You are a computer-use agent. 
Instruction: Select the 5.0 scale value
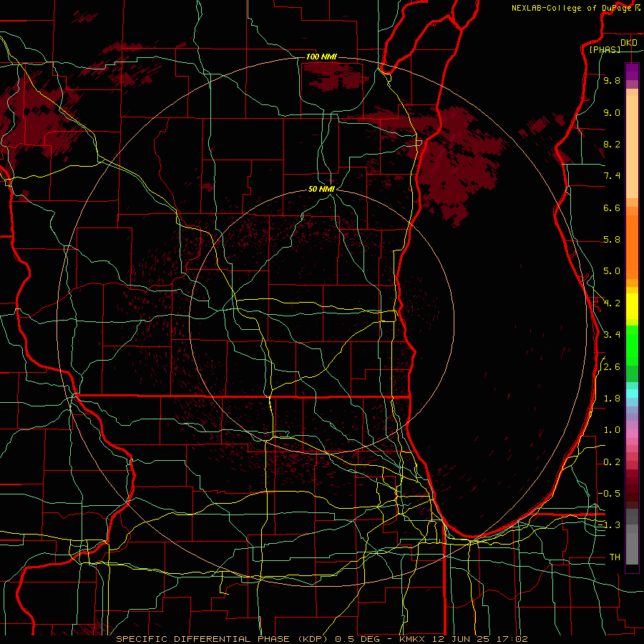tap(612, 271)
